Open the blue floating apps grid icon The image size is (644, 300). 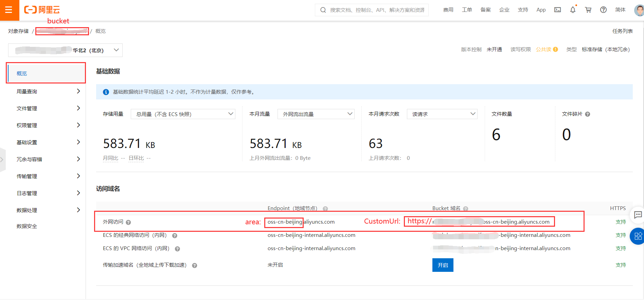[638, 236]
